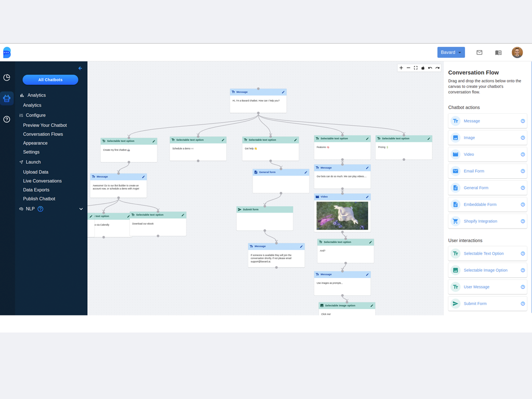Select the Selectable Image Option action
This screenshot has height=399, width=532.
point(485,270)
